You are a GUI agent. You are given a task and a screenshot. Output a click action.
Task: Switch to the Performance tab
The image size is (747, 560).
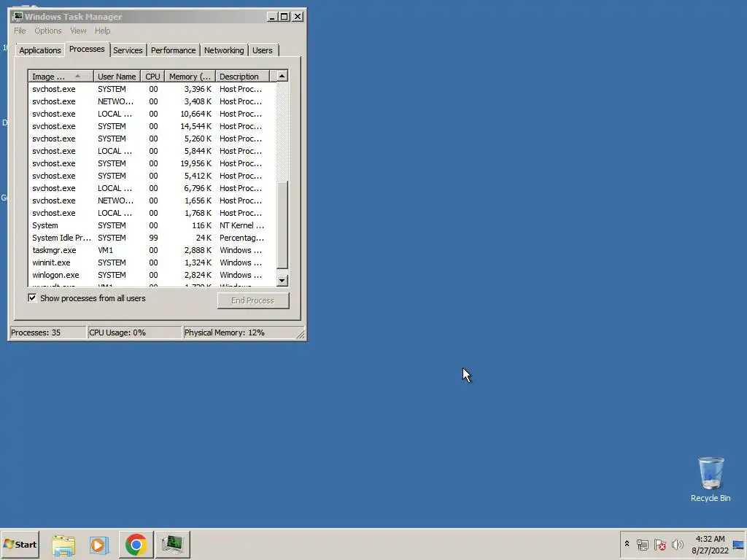[x=174, y=50]
